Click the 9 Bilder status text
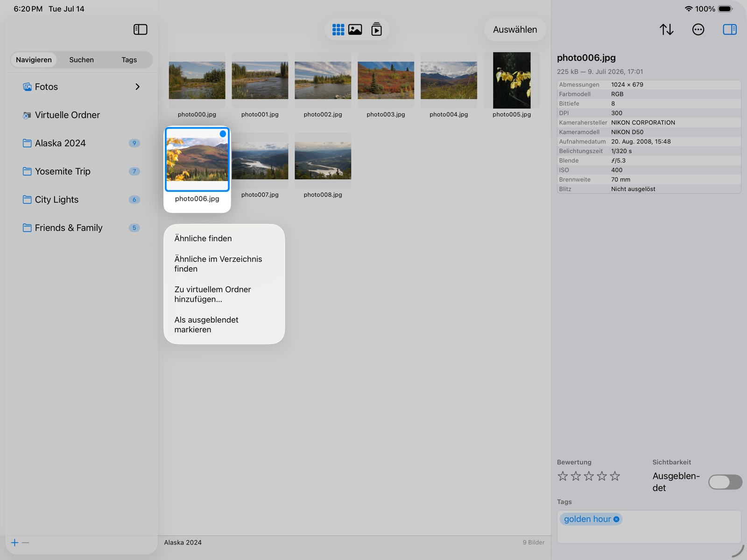This screenshot has height=560, width=747. (x=533, y=542)
